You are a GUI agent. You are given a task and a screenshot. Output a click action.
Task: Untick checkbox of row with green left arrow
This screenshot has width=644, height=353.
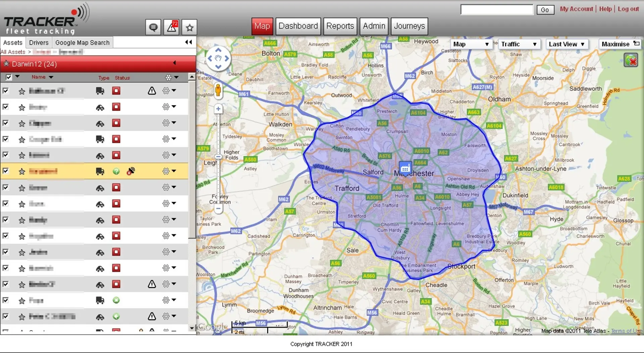pyautogui.click(x=6, y=316)
